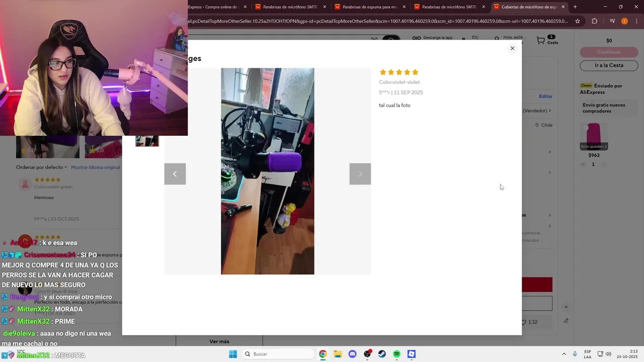Open ESP LAA keyboard language switcher
This screenshot has height=362, width=644.
coord(588,354)
